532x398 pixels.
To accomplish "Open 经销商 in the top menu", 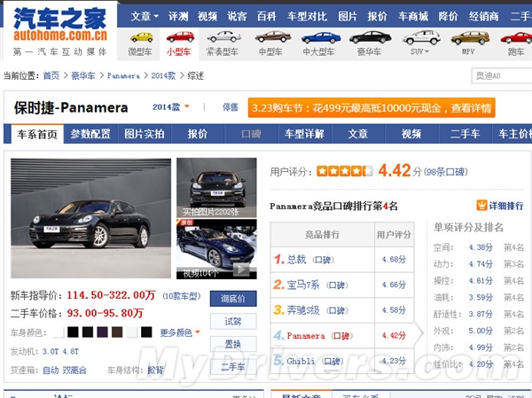I will pos(484,16).
